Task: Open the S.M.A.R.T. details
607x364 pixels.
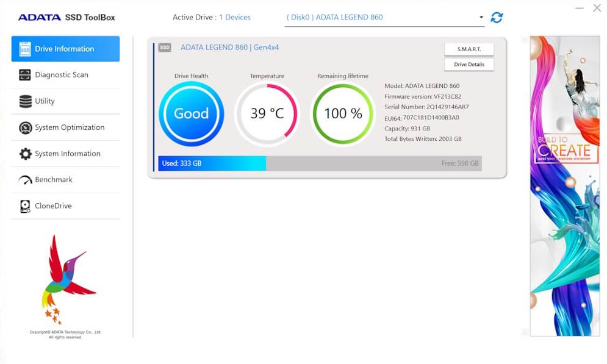Action: coord(469,49)
